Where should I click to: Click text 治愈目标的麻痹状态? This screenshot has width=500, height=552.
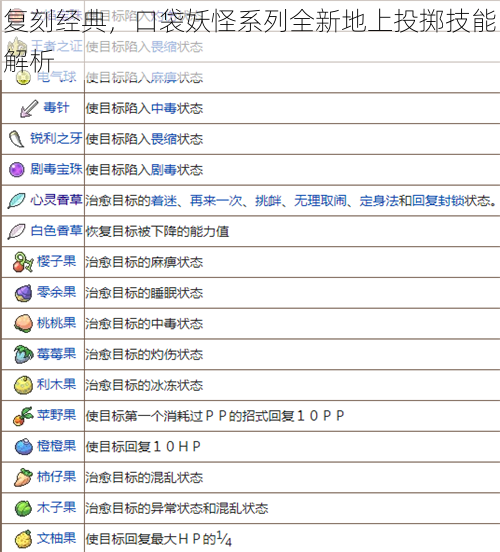tap(144, 262)
